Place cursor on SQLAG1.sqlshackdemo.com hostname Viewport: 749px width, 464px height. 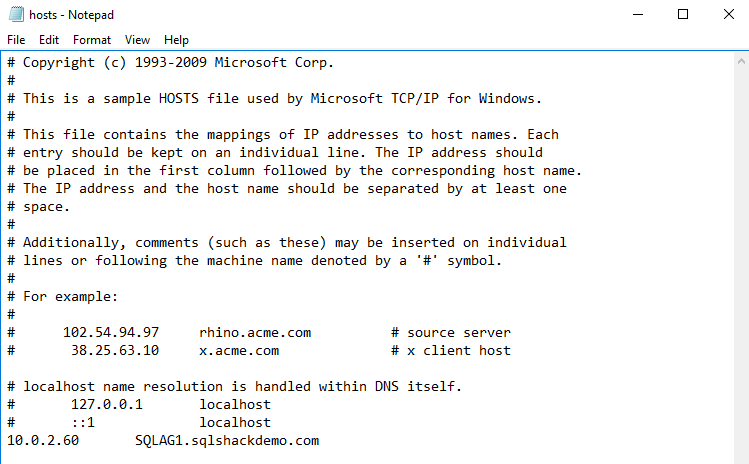(227, 441)
